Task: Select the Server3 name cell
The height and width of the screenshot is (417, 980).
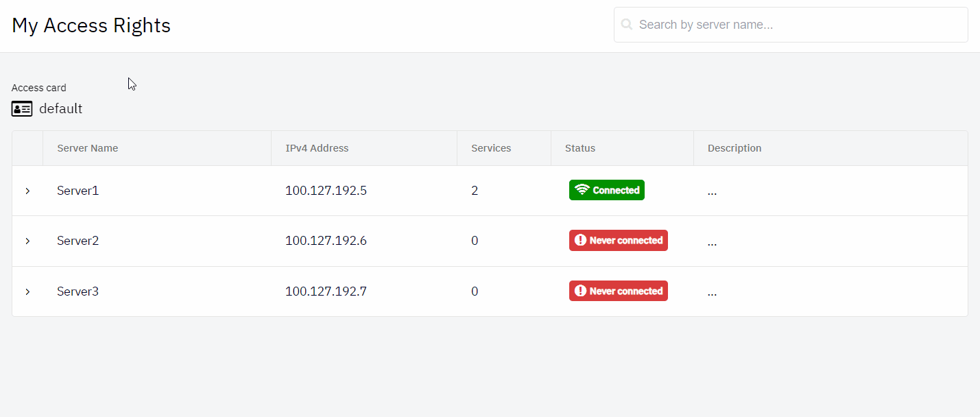Action: pyautogui.click(x=78, y=291)
